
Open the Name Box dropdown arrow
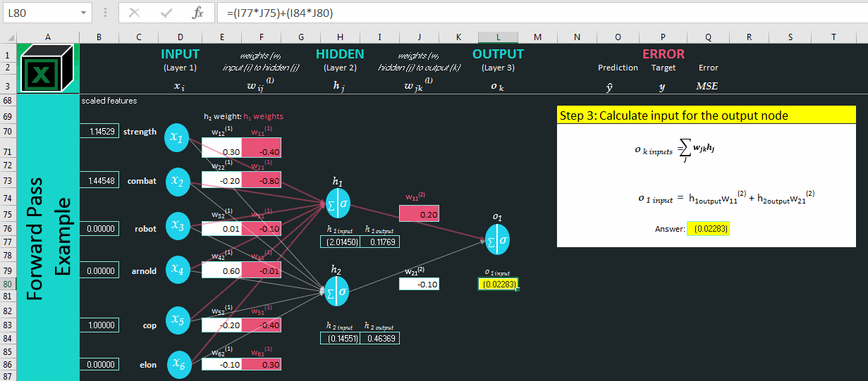(x=85, y=13)
